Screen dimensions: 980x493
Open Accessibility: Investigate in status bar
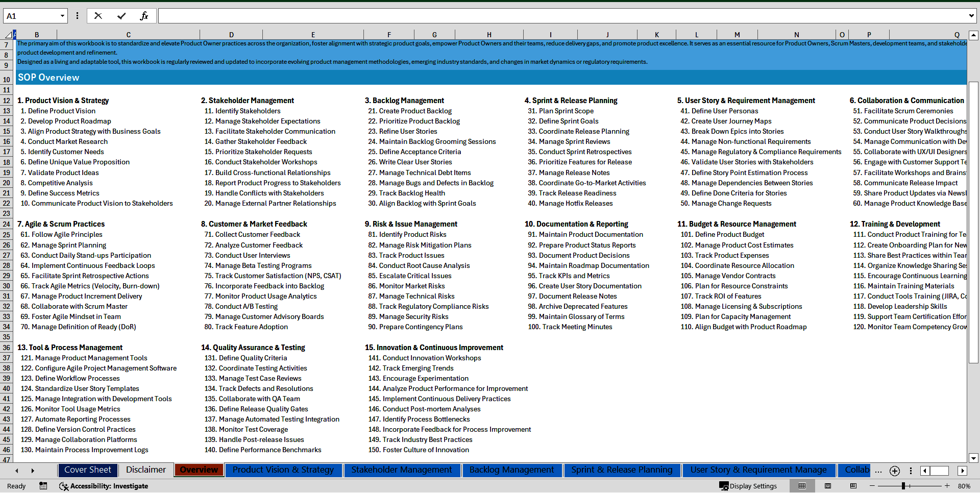point(104,486)
